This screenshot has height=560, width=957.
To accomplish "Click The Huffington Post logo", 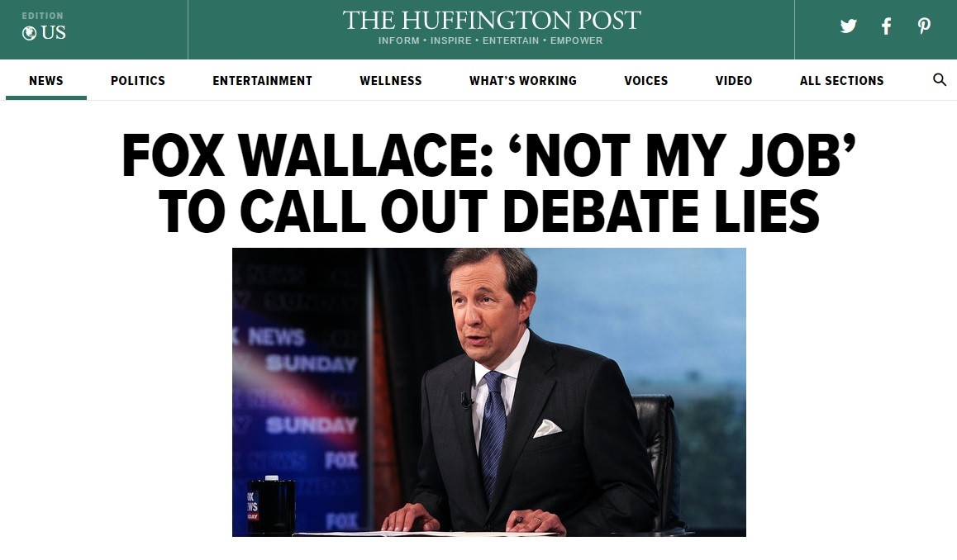I will [492, 20].
